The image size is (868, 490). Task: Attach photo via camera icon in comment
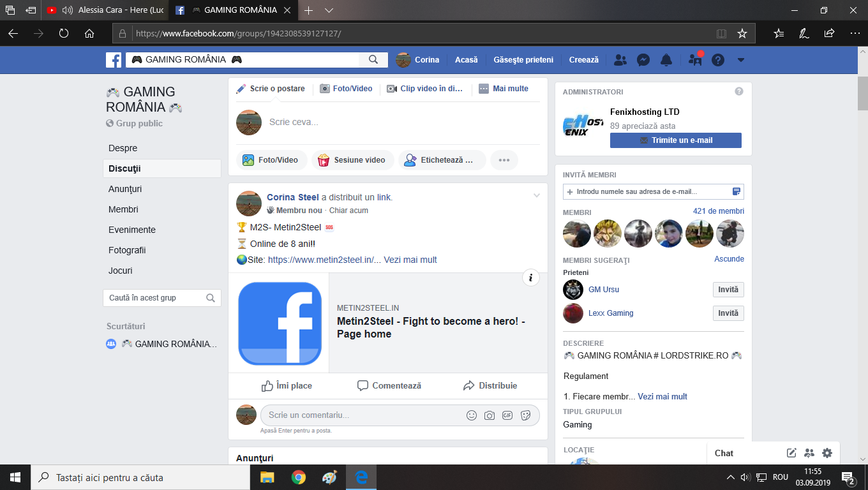[x=490, y=415]
